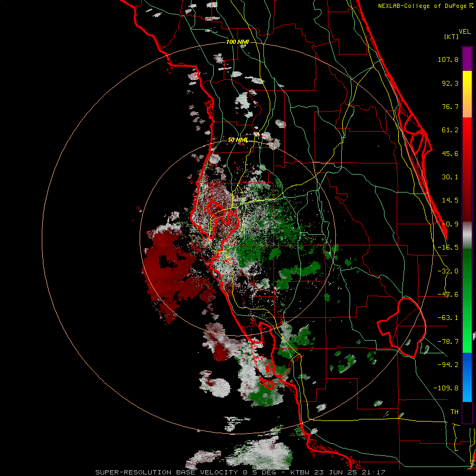Click the Super-Resolution Base Velocity caption
The height and width of the screenshot is (476, 476).
click(240, 472)
